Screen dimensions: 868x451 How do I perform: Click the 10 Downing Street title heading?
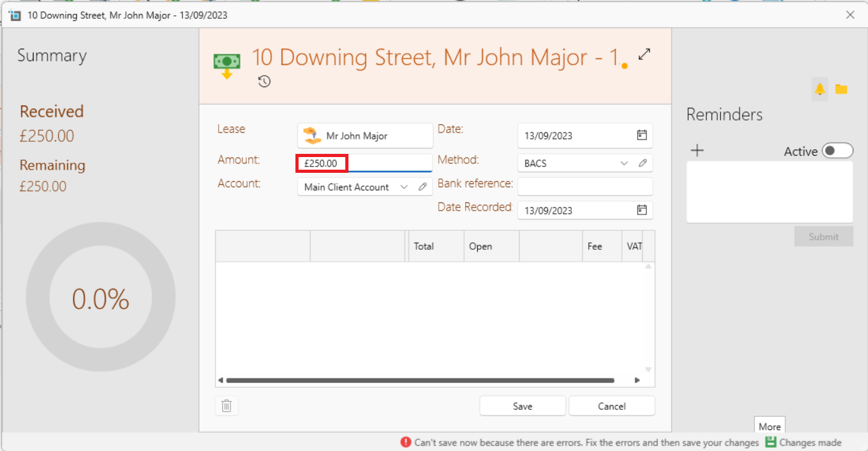click(x=436, y=57)
